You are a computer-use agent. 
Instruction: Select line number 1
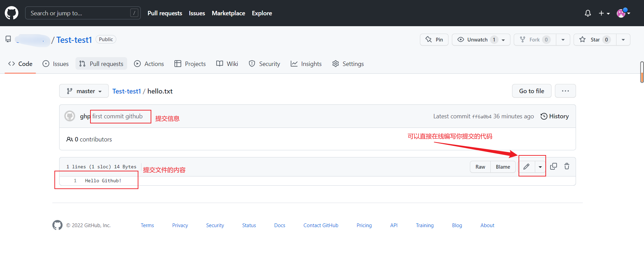[x=75, y=181]
